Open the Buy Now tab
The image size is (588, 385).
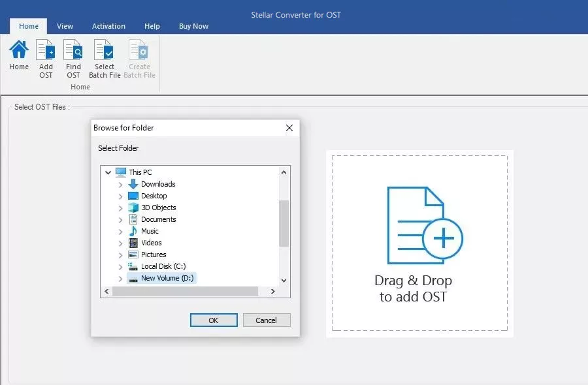point(193,26)
